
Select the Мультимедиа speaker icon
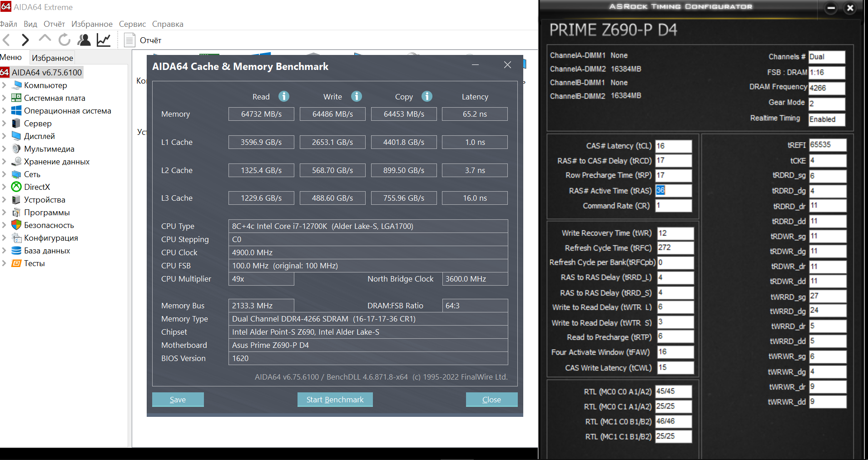[x=16, y=148]
